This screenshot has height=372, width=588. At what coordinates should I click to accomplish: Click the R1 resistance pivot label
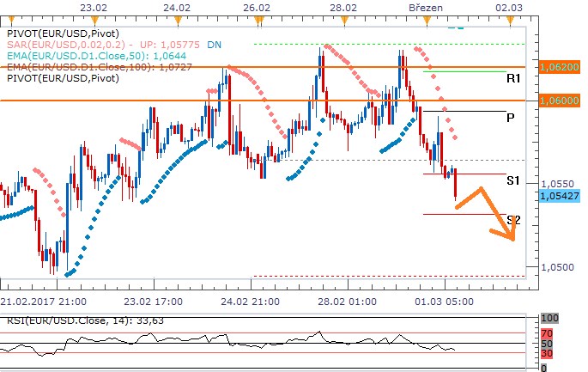click(513, 78)
